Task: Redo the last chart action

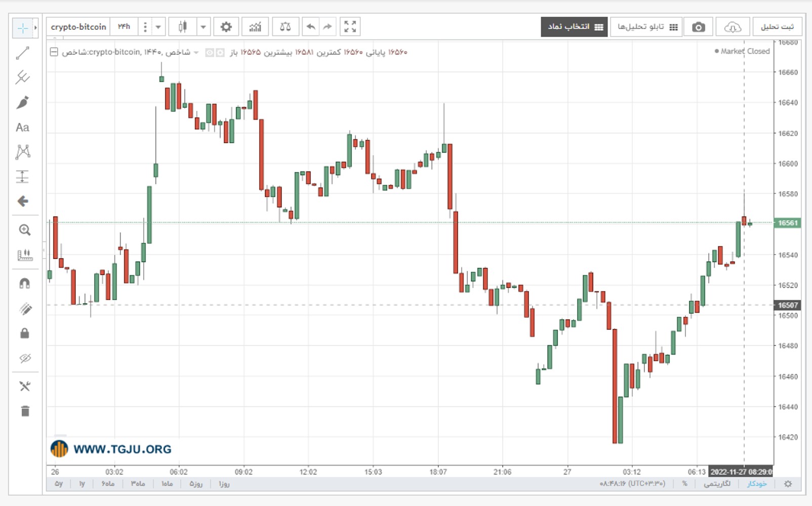Action: tap(328, 27)
